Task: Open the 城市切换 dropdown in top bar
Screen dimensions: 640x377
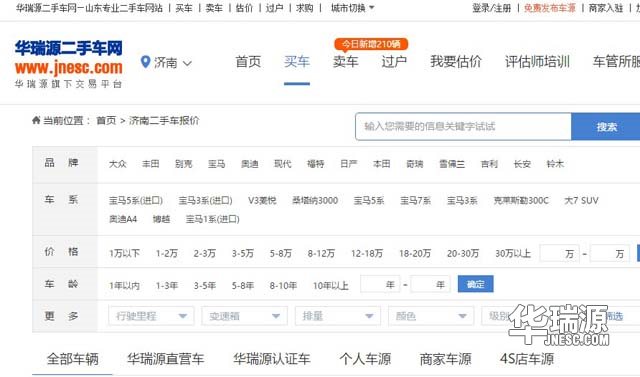Action: [352, 8]
